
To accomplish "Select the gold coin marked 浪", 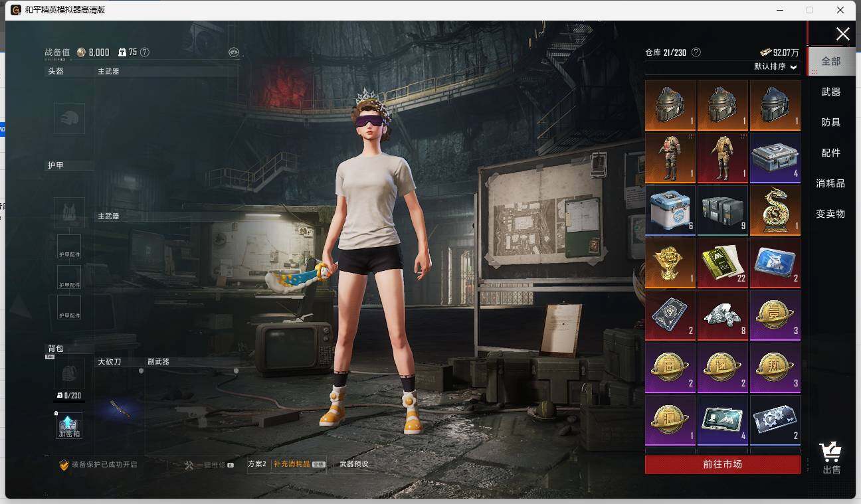I will click(670, 420).
